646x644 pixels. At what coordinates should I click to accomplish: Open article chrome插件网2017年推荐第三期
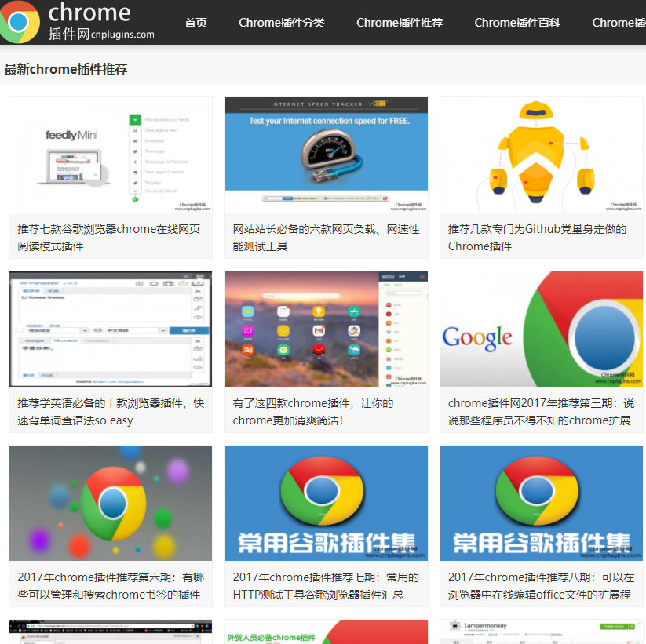pyautogui.click(x=541, y=412)
